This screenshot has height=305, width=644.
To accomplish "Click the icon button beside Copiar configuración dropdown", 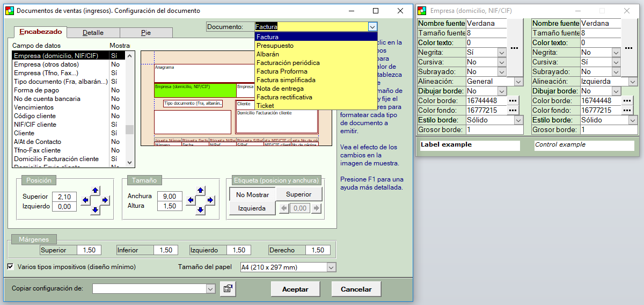I will 228,289.
